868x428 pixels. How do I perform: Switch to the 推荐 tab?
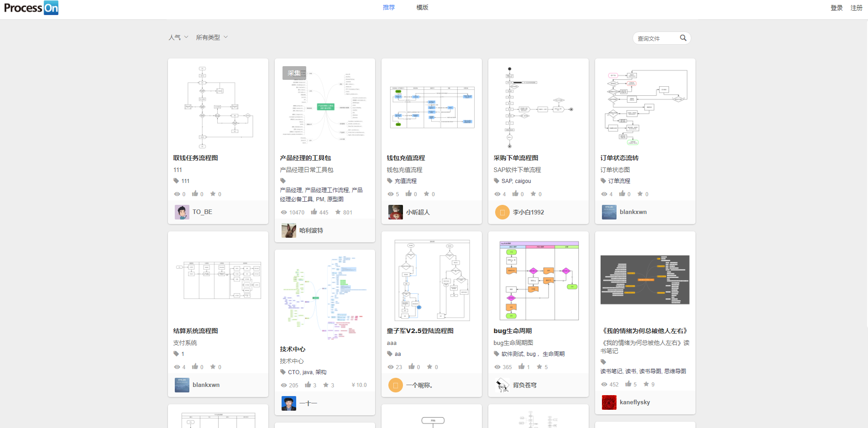pos(389,7)
